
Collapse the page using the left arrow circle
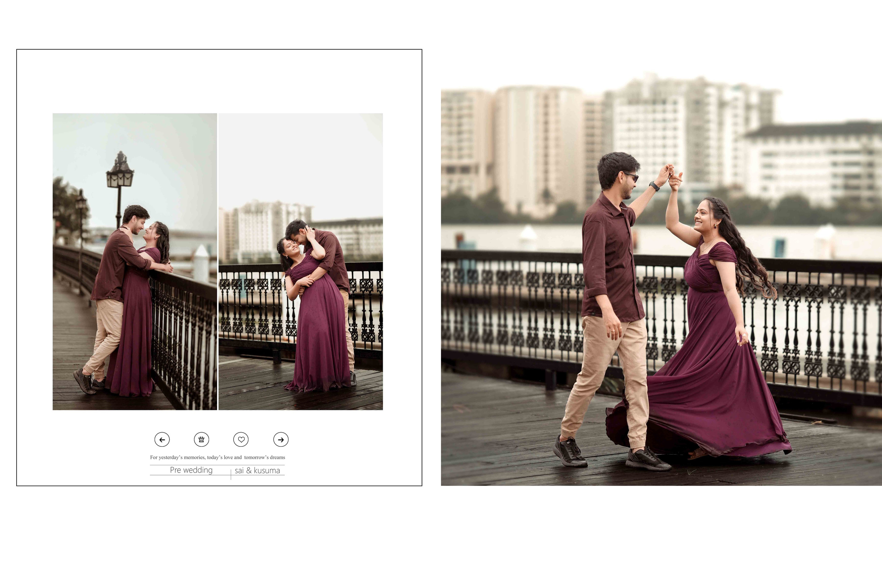[x=162, y=440]
